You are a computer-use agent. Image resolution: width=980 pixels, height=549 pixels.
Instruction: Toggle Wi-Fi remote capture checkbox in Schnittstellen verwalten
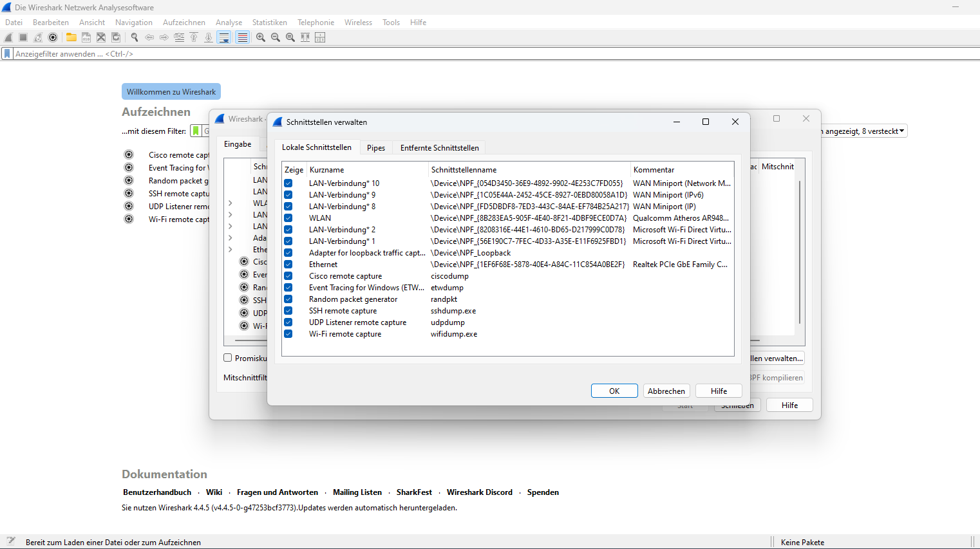point(288,334)
